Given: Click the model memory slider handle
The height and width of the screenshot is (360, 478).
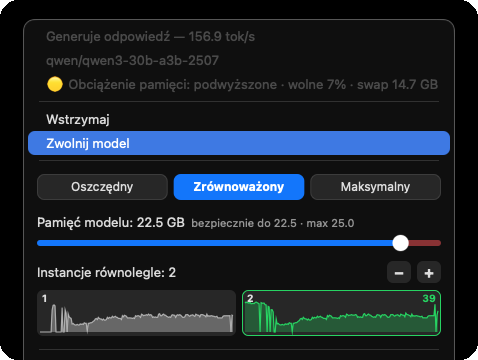Looking at the screenshot, I should (x=400, y=243).
